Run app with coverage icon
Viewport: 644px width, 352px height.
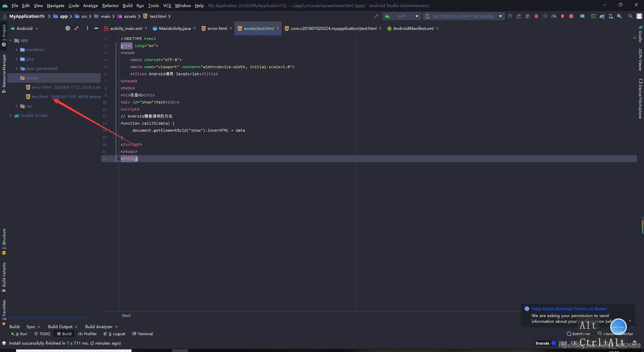tap(545, 16)
